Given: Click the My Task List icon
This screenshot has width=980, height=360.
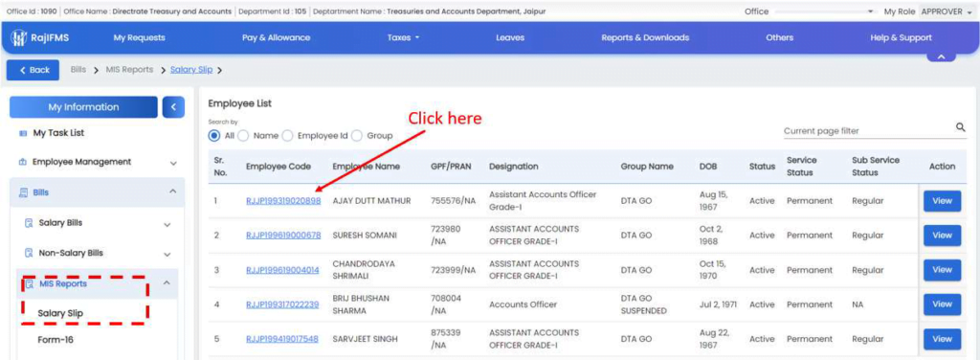Looking at the screenshot, I should coord(24,133).
